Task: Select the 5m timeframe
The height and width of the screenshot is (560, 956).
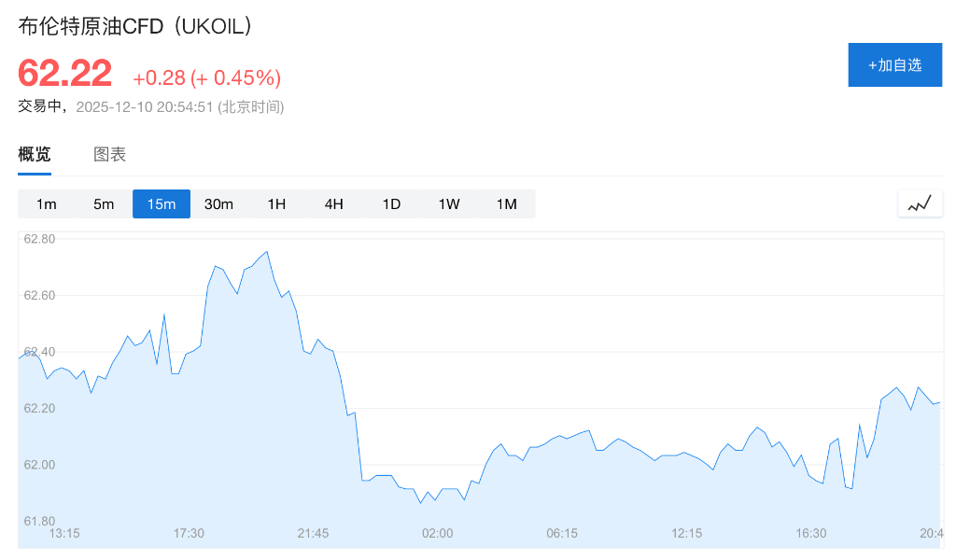Action: 104,204
